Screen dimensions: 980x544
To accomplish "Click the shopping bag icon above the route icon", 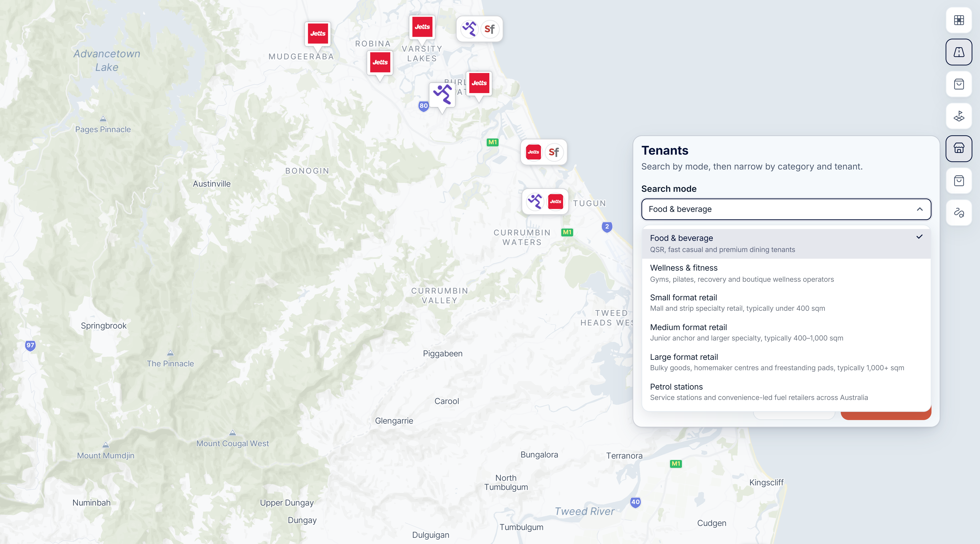I will [x=959, y=180].
